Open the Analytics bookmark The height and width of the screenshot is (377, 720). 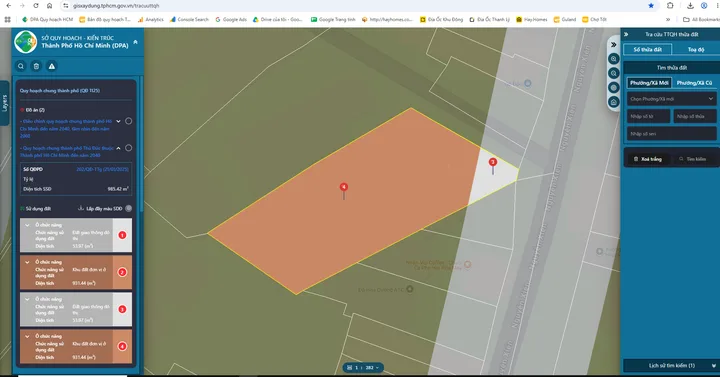pos(151,19)
